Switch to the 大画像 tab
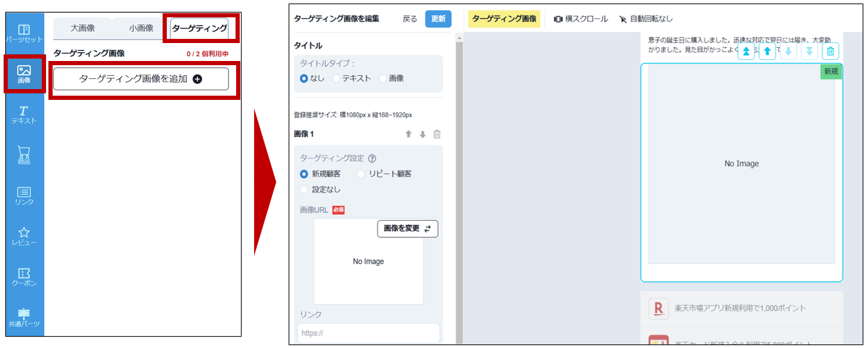Viewport: 868px width, 348px height. click(x=82, y=28)
